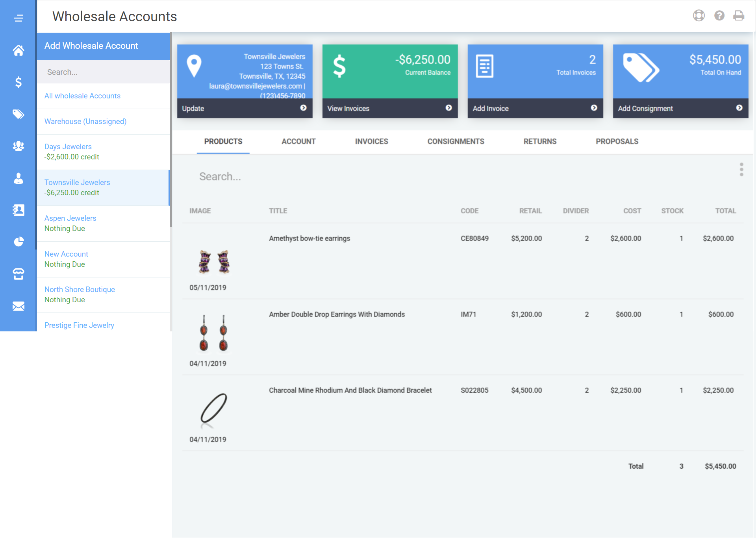Click the printer icon
The height and width of the screenshot is (538, 756).
[739, 15]
